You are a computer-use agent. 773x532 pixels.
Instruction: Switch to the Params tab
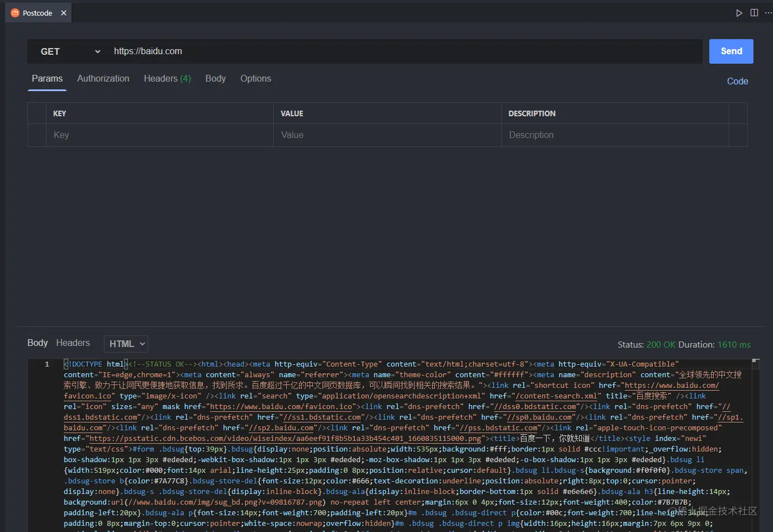47,79
